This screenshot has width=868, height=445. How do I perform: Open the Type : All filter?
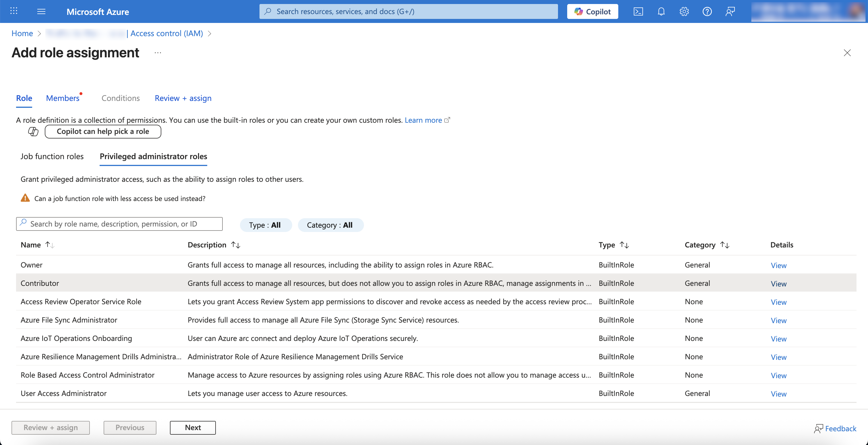tap(266, 225)
